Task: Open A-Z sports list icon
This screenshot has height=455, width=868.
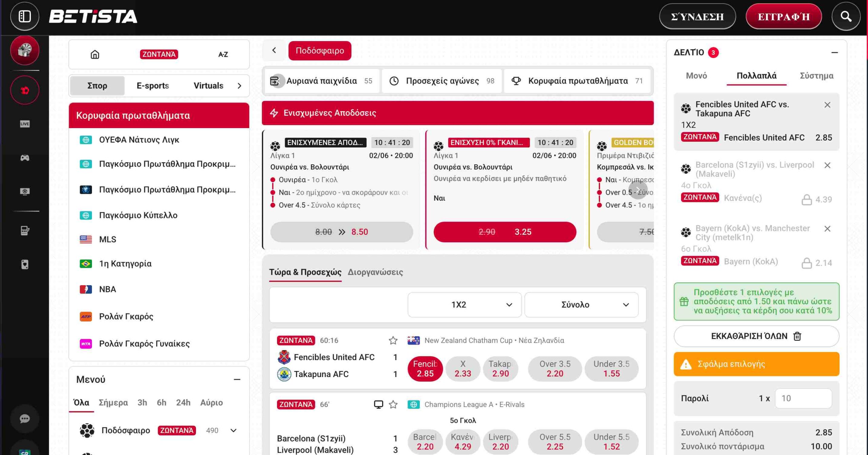Action: pos(223,54)
